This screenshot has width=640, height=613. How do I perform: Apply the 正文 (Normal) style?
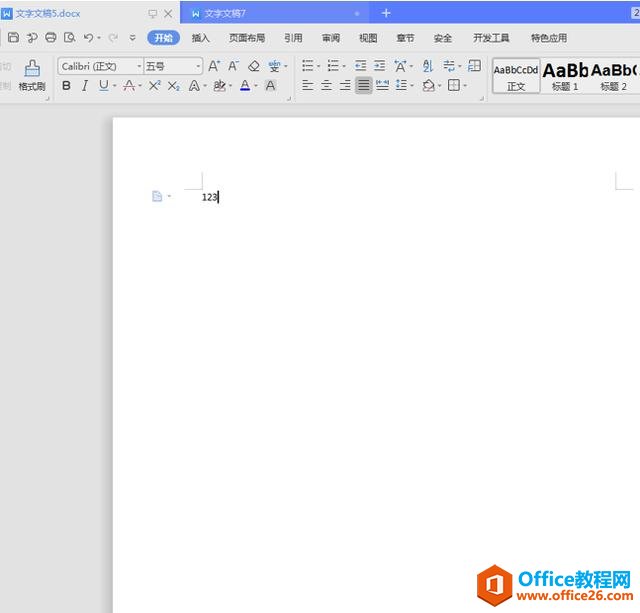(x=516, y=76)
